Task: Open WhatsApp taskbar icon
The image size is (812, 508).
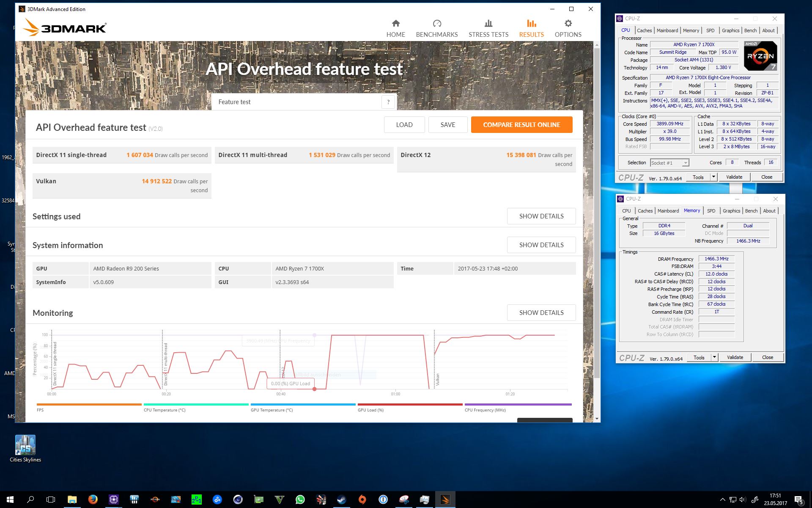Action: pyautogui.click(x=300, y=500)
